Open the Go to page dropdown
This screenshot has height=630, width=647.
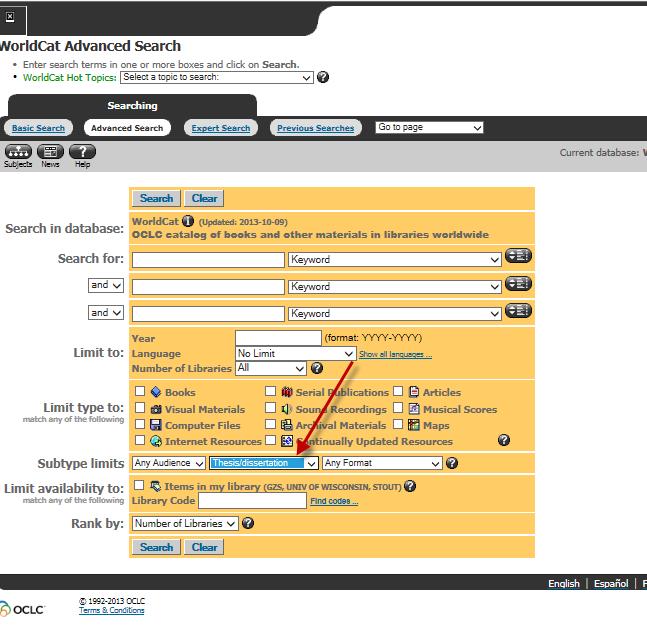click(x=429, y=127)
